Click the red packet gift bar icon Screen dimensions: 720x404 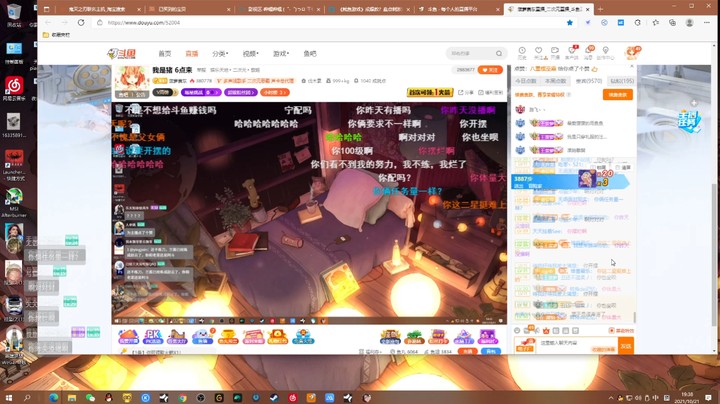(278, 337)
